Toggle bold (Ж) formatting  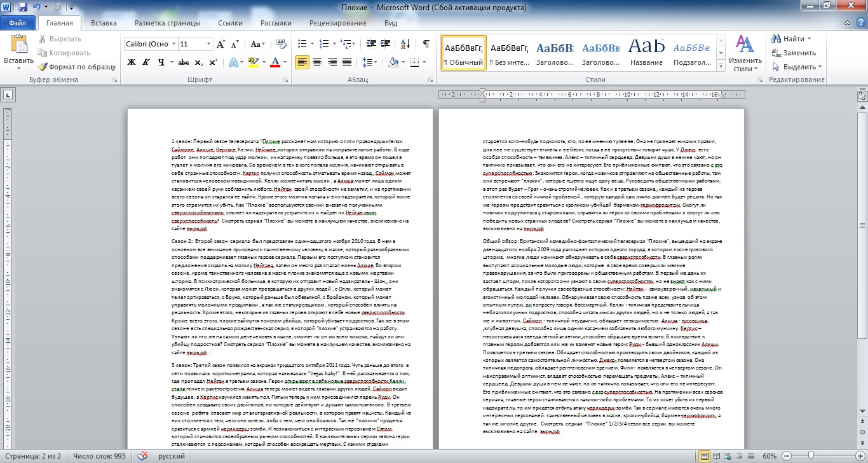132,62
